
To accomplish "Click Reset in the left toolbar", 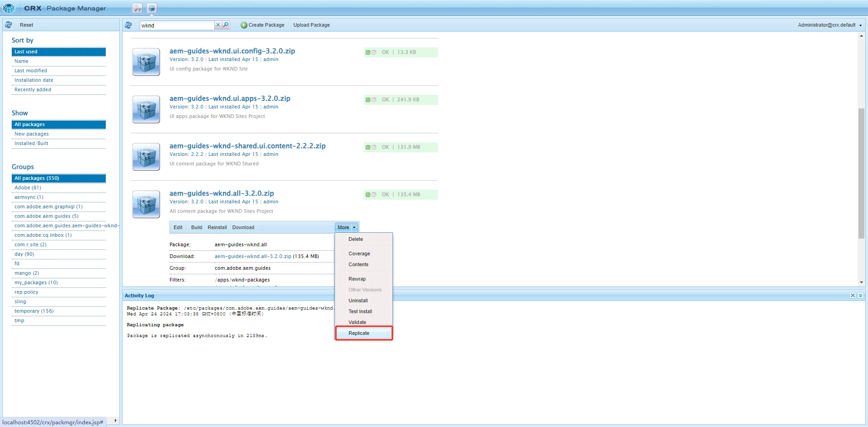I will click(26, 25).
